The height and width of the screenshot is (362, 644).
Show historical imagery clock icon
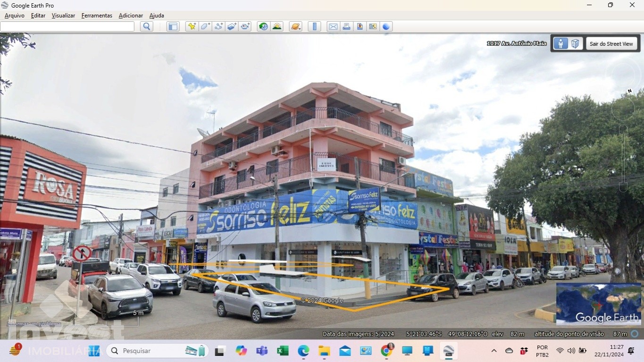pos(264,26)
